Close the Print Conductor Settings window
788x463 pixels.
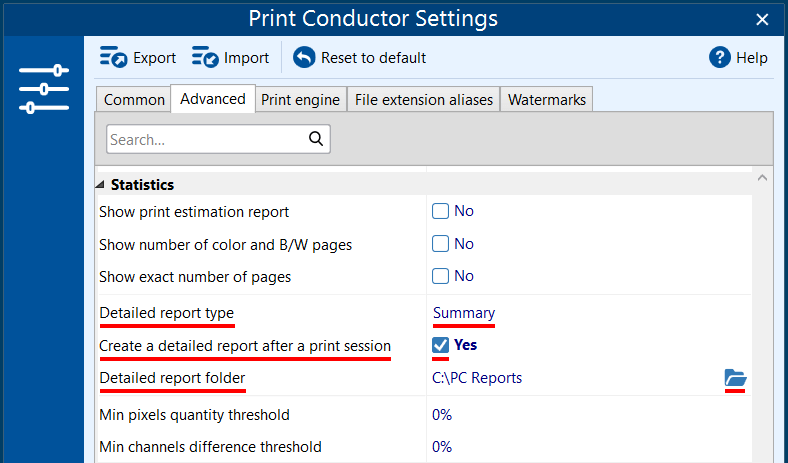(x=762, y=19)
